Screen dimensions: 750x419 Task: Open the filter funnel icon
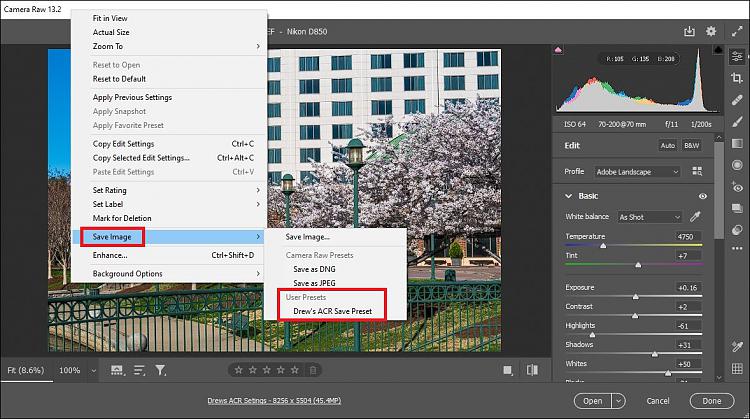161,370
